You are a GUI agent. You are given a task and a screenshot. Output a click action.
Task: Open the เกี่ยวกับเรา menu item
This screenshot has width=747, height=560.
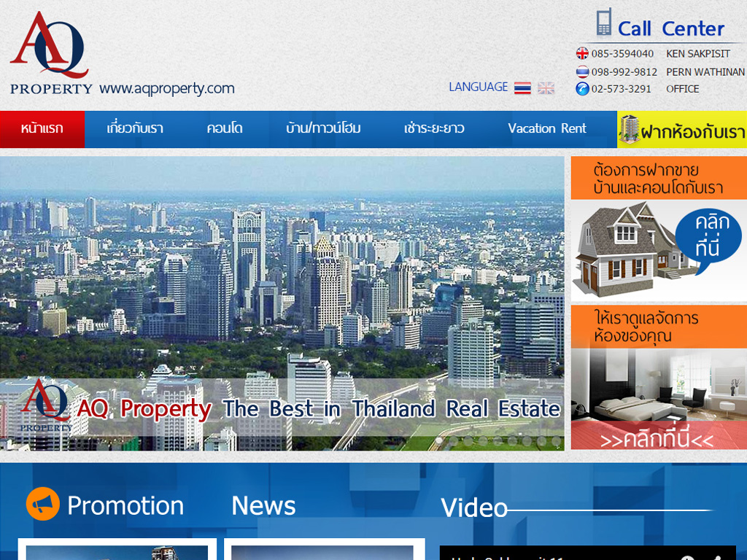[135, 129]
